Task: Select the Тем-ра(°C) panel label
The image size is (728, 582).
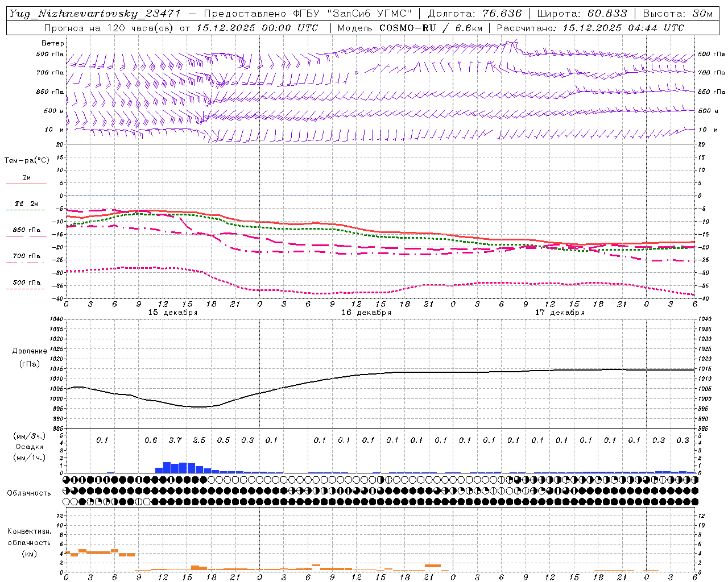Action: [x=27, y=160]
